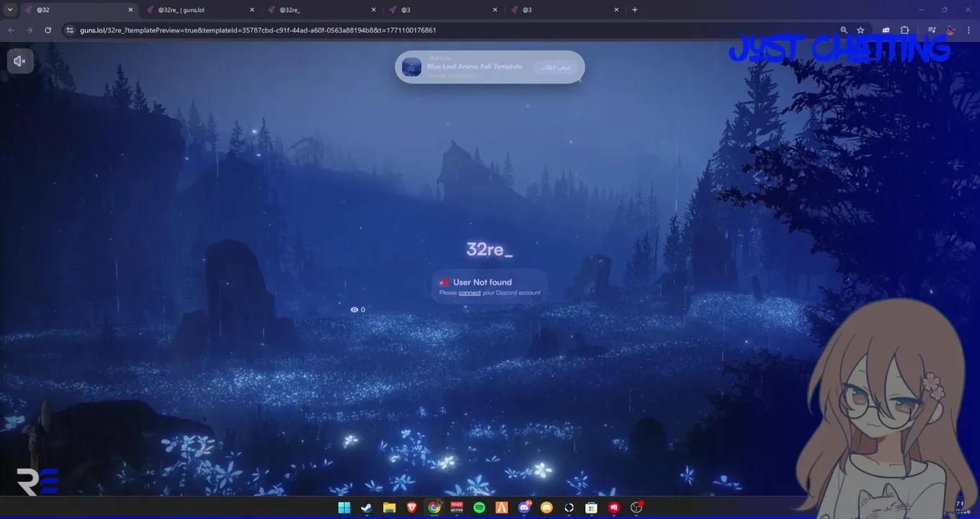The image size is (980, 519).
Task: Open OBS Studio from the taskbar
Action: pos(636,507)
